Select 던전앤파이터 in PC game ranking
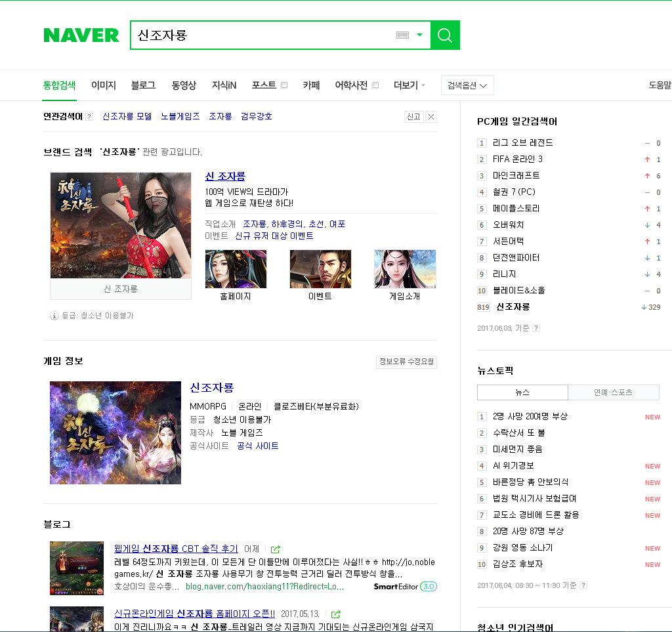Screen dimensions: 672x632 pos(516,257)
